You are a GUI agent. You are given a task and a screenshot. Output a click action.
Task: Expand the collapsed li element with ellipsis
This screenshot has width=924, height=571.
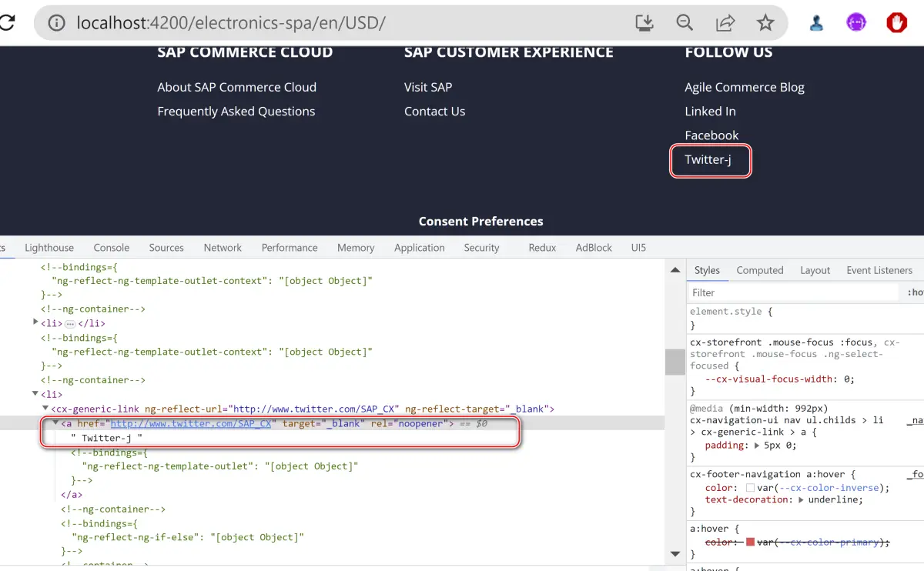[35, 322]
